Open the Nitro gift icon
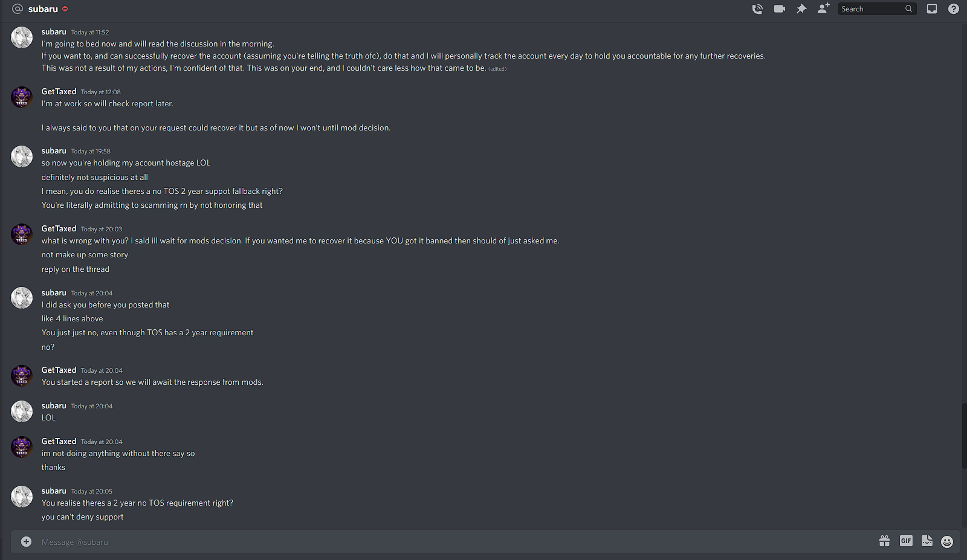Screen dimensions: 967x560 (x=884, y=541)
